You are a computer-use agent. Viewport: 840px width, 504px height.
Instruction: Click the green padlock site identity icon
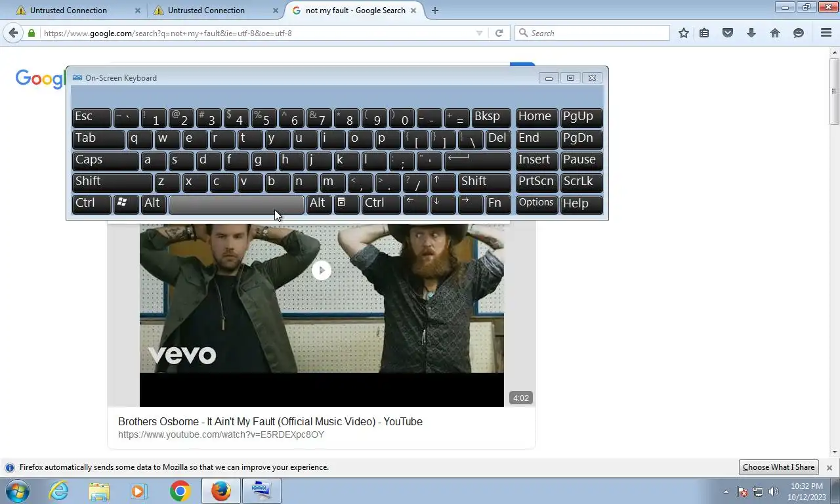[31, 33]
